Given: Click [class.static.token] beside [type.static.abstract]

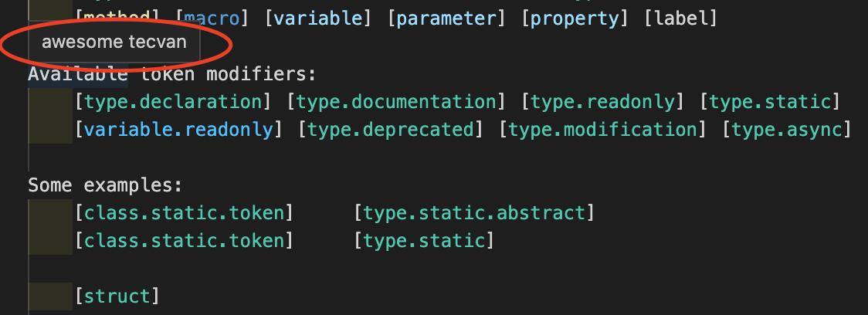Looking at the screenshot, I should [x=185, y=212].
